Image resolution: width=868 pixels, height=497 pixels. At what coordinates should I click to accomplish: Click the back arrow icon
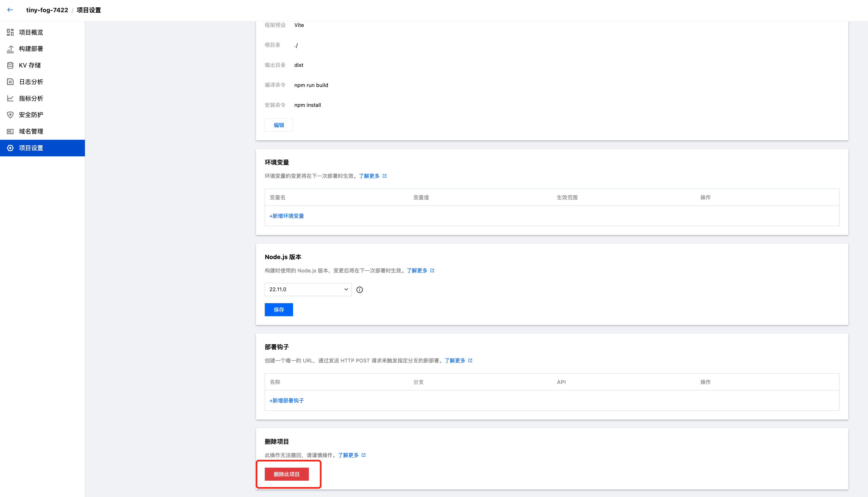10,10
